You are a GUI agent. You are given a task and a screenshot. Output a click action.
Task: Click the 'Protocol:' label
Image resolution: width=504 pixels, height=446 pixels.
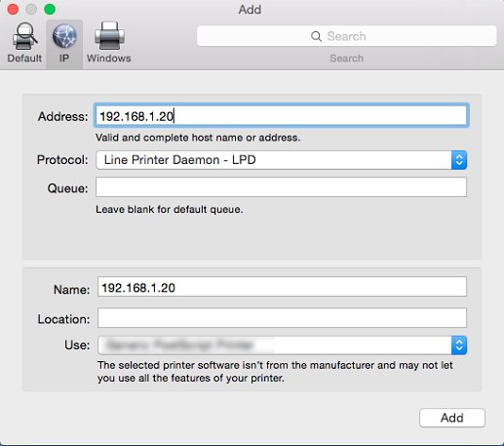click(62, 160)
